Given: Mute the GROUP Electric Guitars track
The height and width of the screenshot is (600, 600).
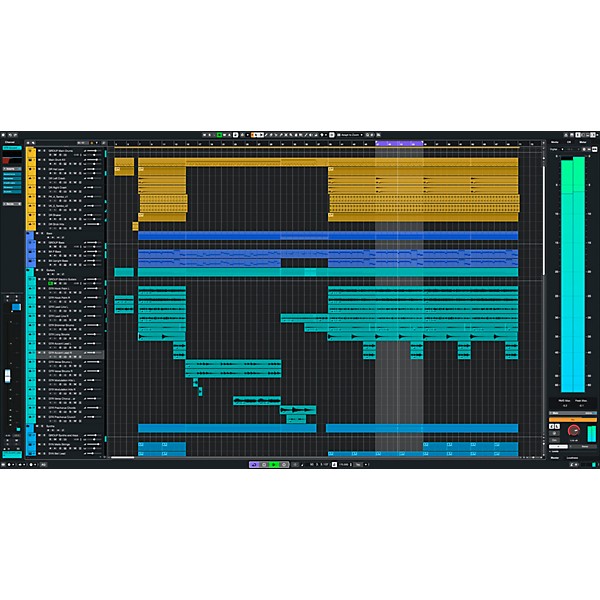Looking at the screenshot, I should pyautogui.click(x=39, y=279).
